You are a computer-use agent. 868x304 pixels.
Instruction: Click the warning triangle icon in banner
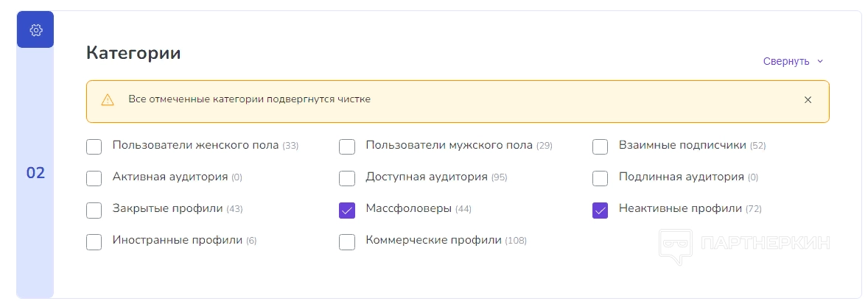(108, 100)
